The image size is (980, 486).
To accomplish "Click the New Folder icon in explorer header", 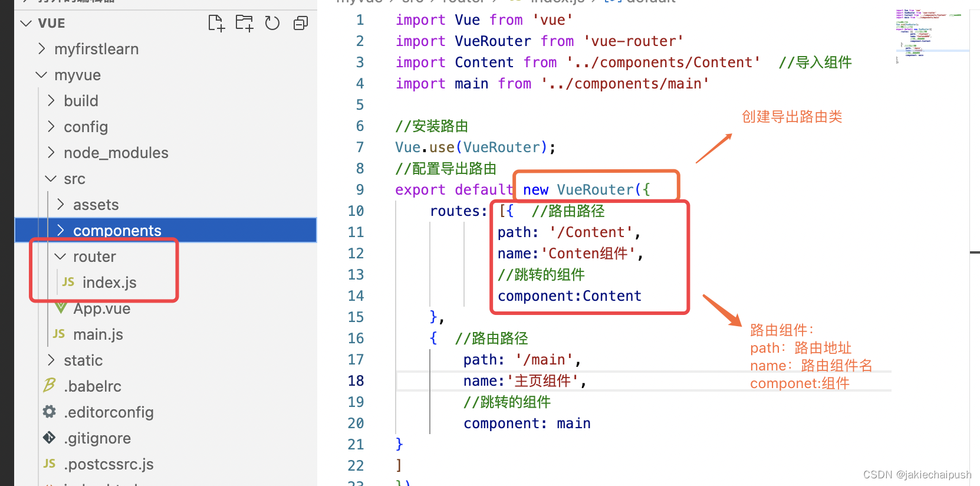I will tap(244, 23).
